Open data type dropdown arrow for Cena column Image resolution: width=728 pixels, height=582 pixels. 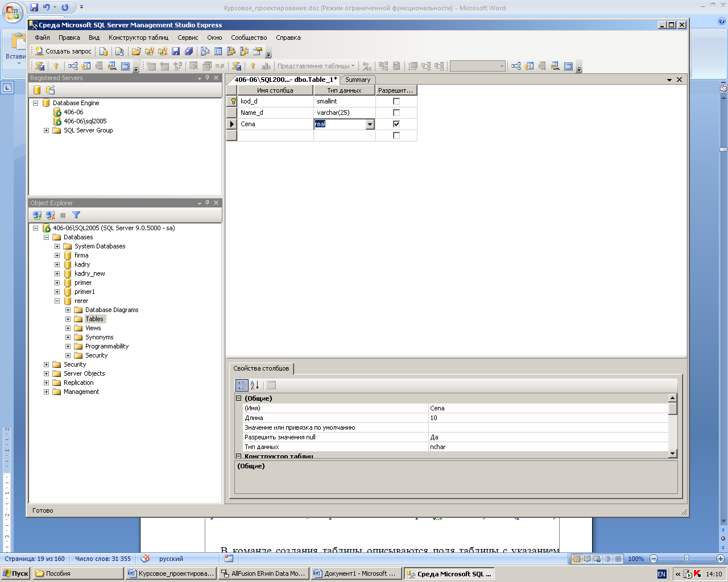370,124
